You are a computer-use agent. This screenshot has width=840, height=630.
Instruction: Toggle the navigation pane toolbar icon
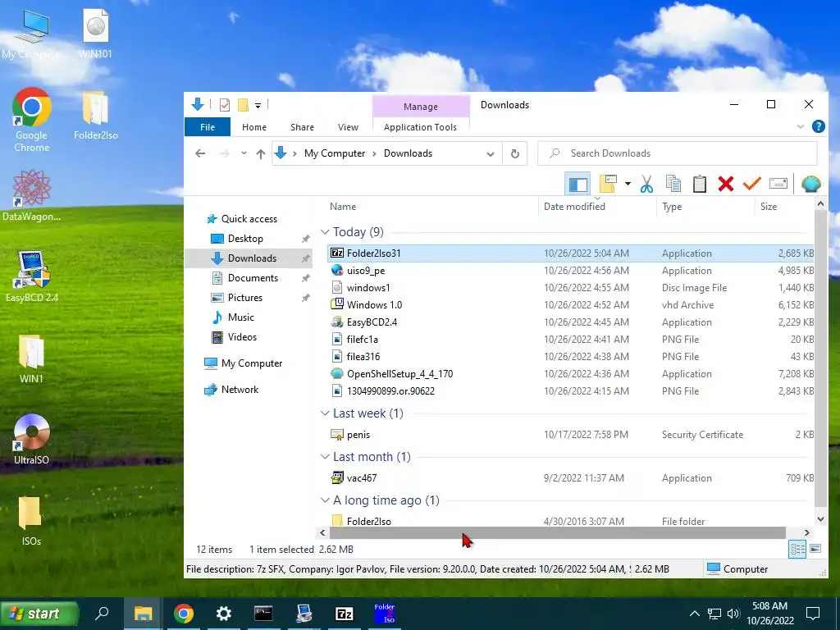coord(577,185)
